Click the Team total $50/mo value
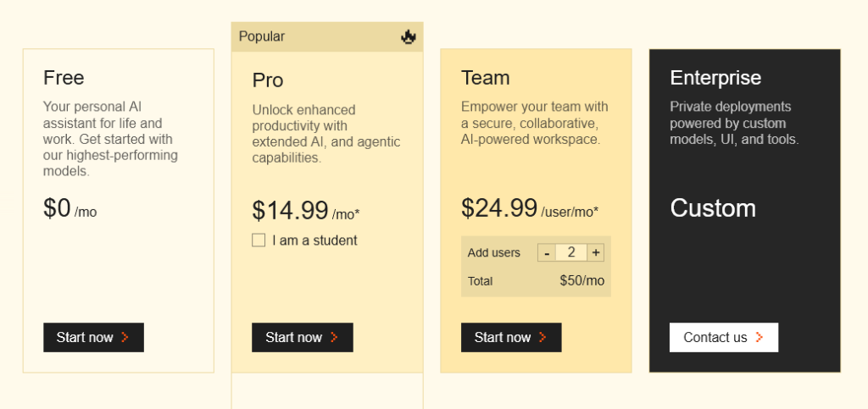 pyautogui.click(x=582, y=281)
